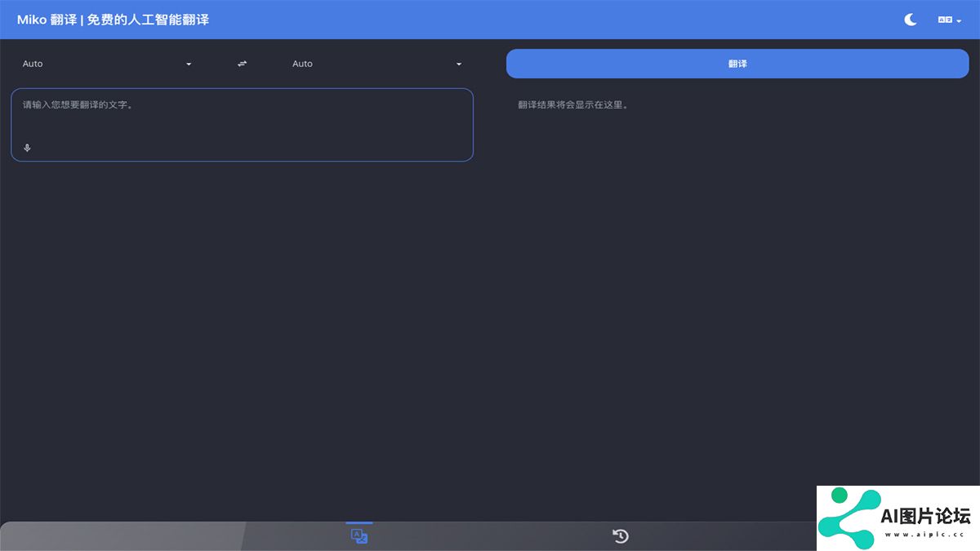Open the target language Auto dropdown

pos(377,64)
